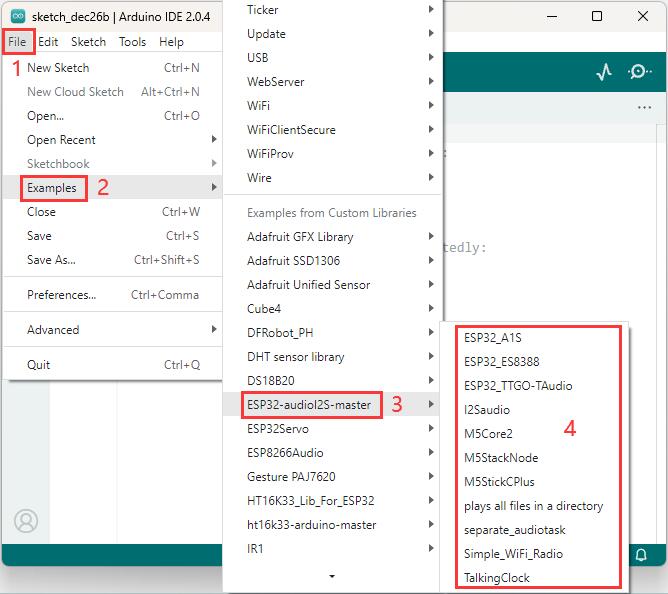Expand the USB examples
Viewport: 668px width, 594px height.
332,58
